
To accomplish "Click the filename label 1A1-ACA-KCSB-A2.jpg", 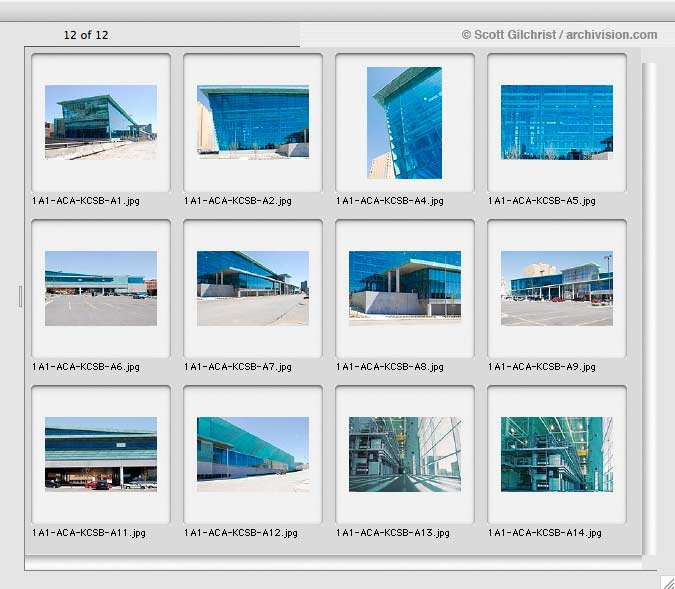I will click(238, 201).
